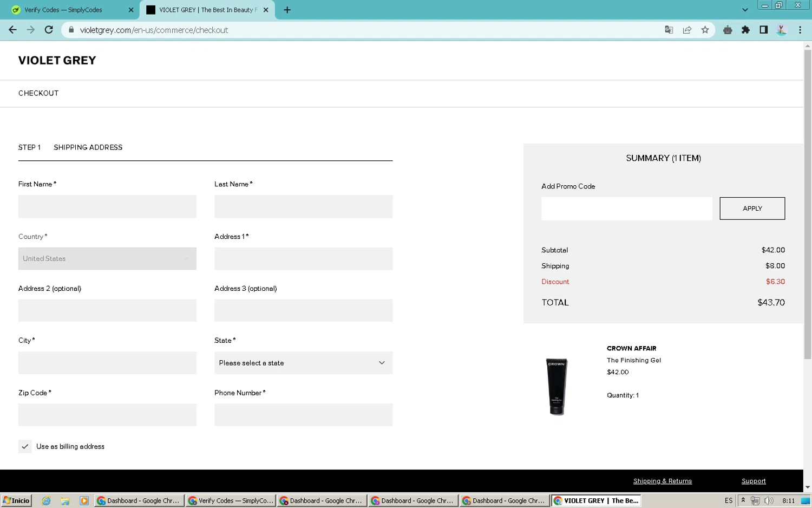The image size is (812, 508).
Task: Click the browser forward arrow
Action: click(x=31, y=30)
